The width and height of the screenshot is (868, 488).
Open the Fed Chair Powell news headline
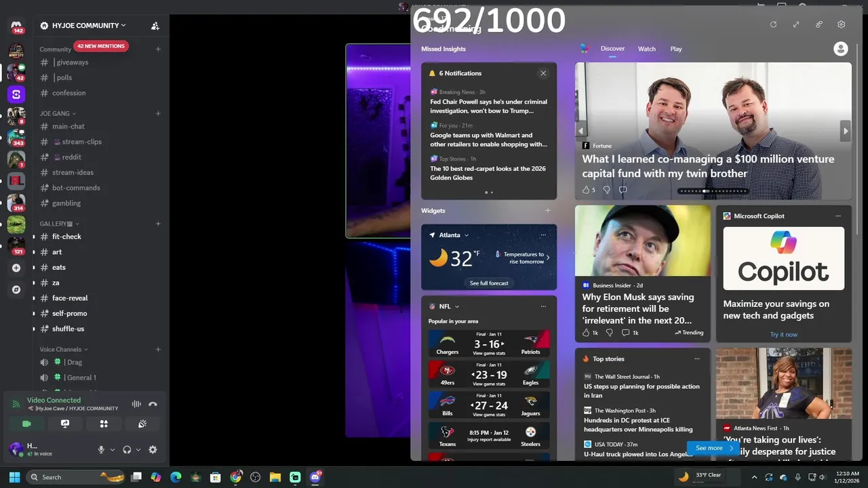[x=488, y=106]
